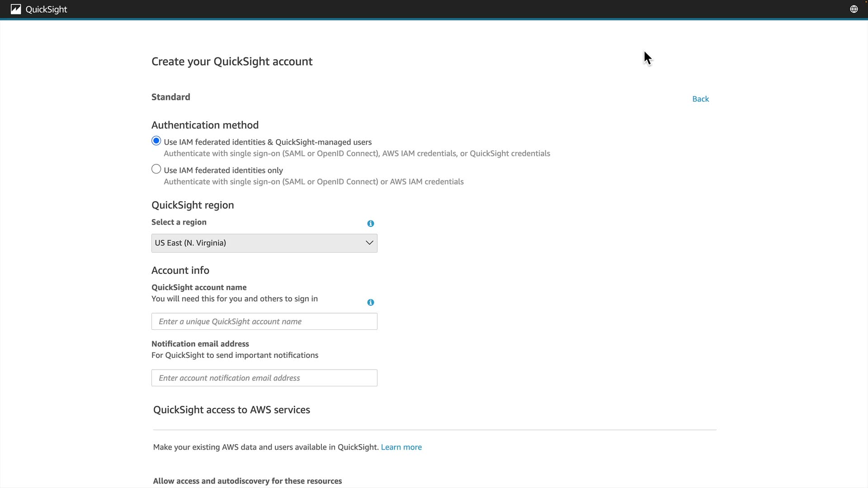Click the Create your QuickSight account heading
Image resolution: width=868 pixels, height=488 pixels.
click(x=232, y=61)
